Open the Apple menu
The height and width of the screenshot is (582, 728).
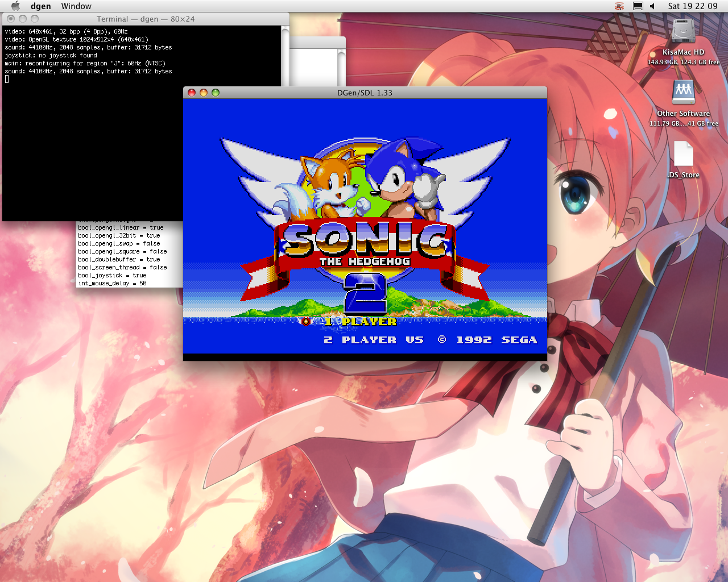pos(15,6)
